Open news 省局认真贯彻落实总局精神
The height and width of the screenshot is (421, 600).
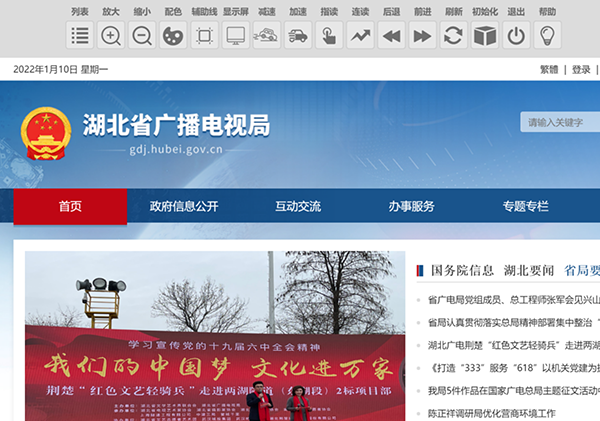point(514,322)
